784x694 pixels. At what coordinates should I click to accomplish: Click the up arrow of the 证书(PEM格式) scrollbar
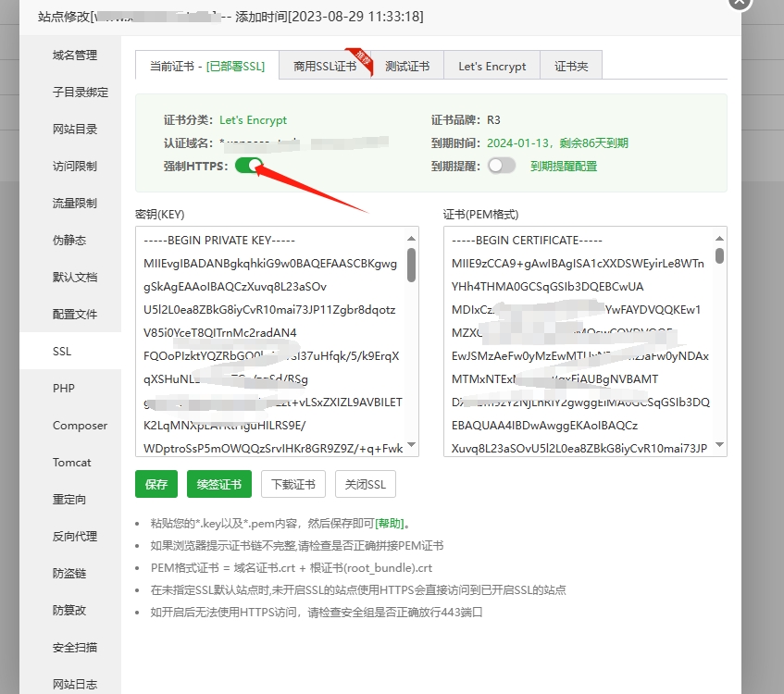(x=719, y=239)
